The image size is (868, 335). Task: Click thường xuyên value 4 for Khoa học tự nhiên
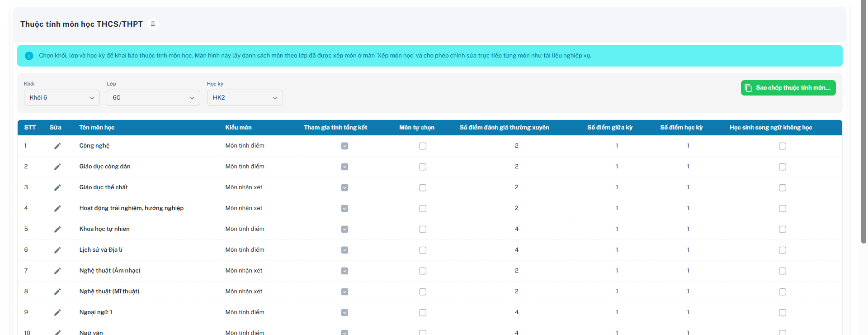[517, 229]
